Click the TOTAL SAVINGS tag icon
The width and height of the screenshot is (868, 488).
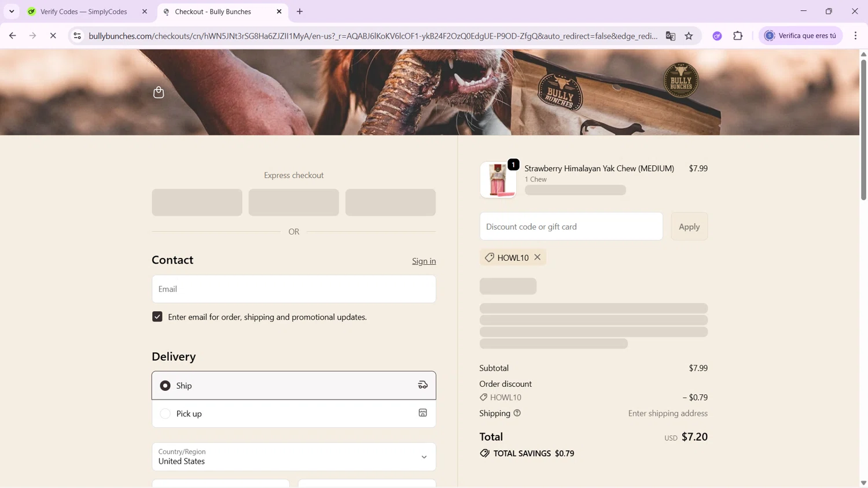(x=484, y=453)
